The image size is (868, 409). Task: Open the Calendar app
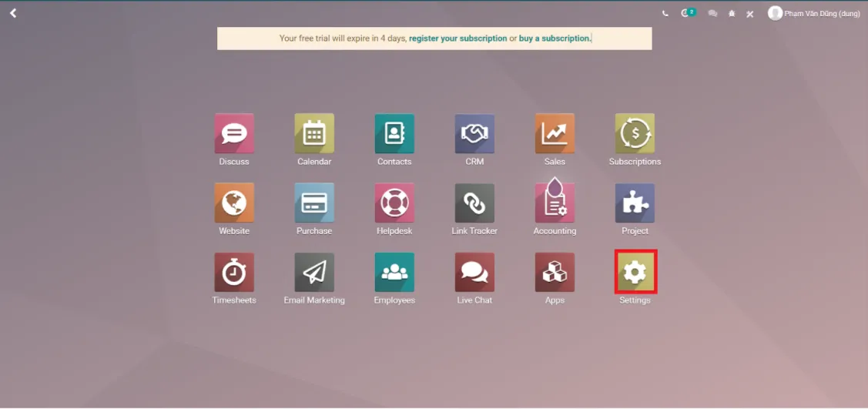pos(314,133)
